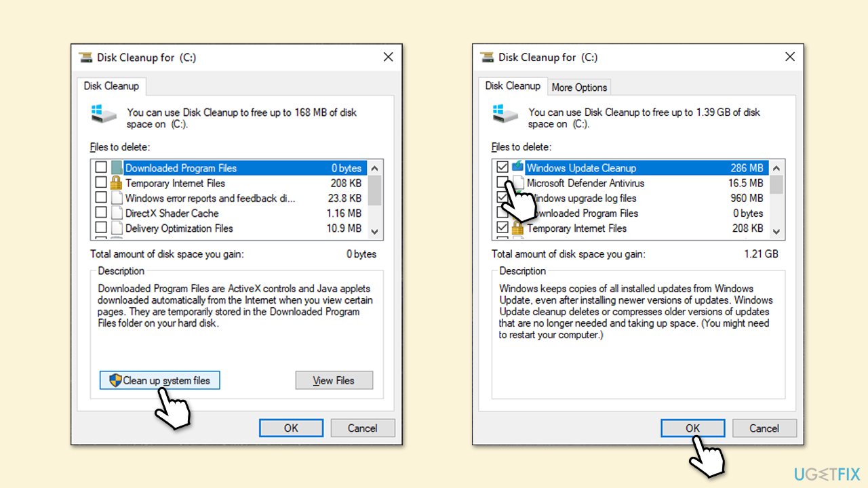Image resolution: width=868 pixels, height=488 pixels.
Task: Click OK in right Disk Cleanup window
Action: pyautogui.click(x=692, y=428)
